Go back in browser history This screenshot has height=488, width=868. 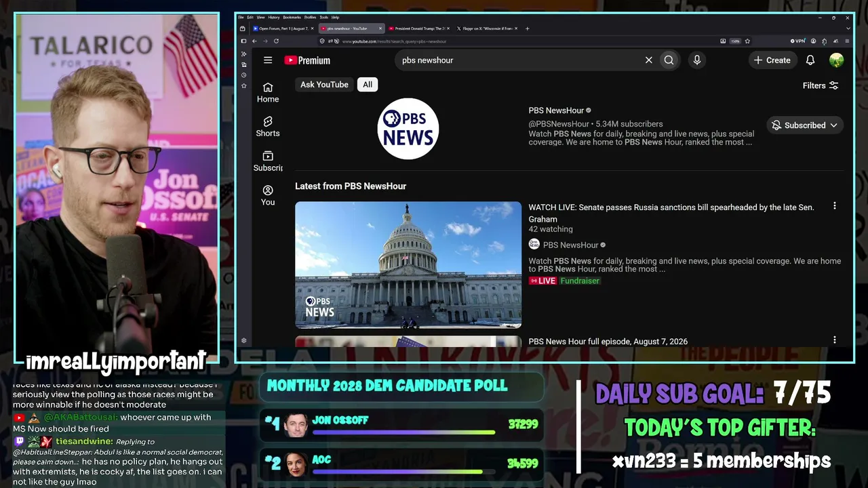(x=254, y=41)
